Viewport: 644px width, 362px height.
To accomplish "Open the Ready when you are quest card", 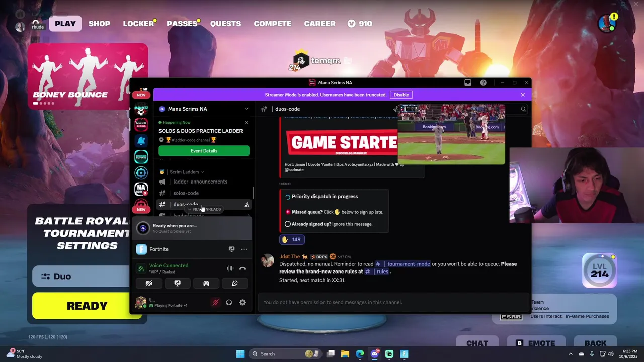I will 191,228.
